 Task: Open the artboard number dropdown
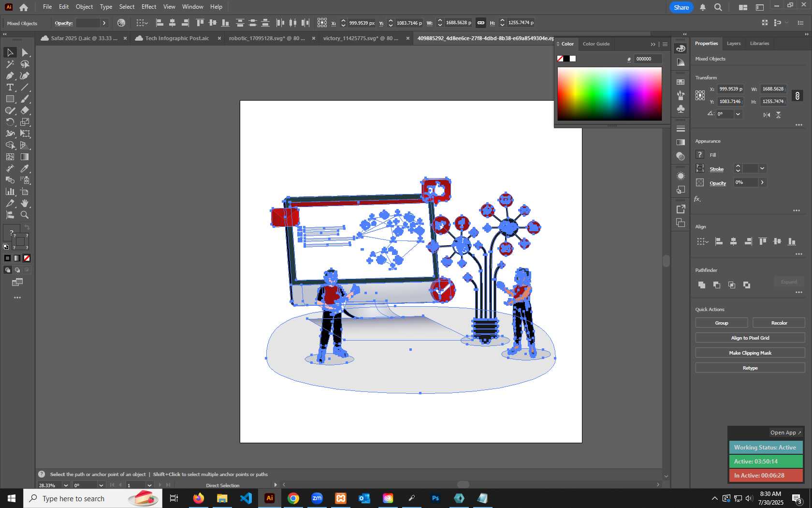click(149, 485)
